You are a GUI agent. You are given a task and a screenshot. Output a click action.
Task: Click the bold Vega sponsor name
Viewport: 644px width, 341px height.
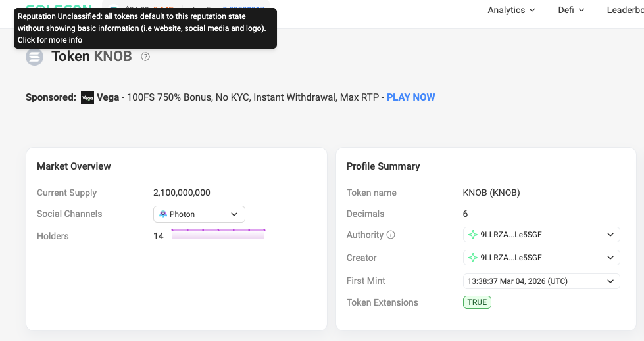pyautogui.click(x=108, y=97)
